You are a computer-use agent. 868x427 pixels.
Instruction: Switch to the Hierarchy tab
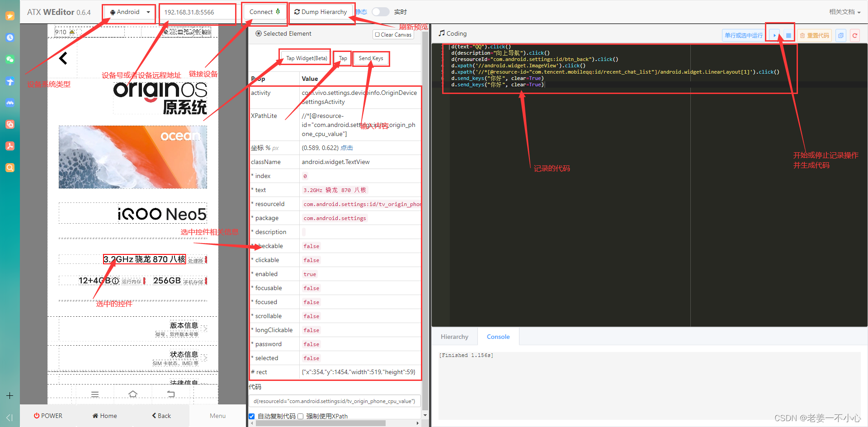[x=454, y=337]
